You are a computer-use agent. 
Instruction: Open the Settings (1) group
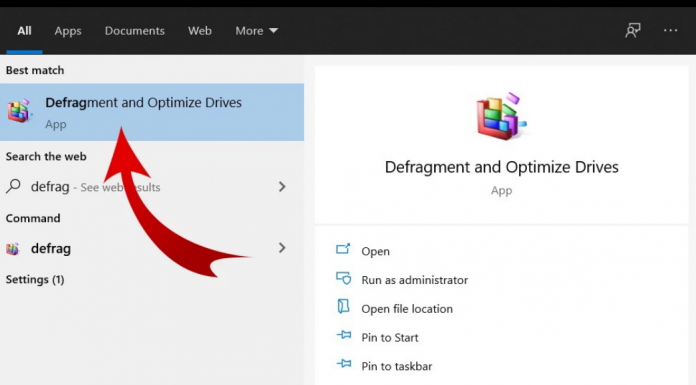click(35, 280)
